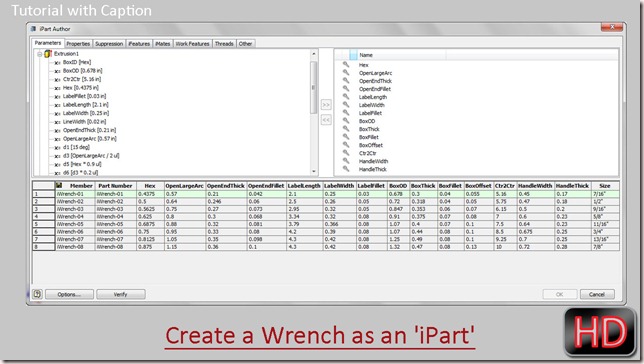The height and width of the screenshot is (364, 644).
Task: Click key icon next to Ctr2Ctr
Action: (346, 153)
